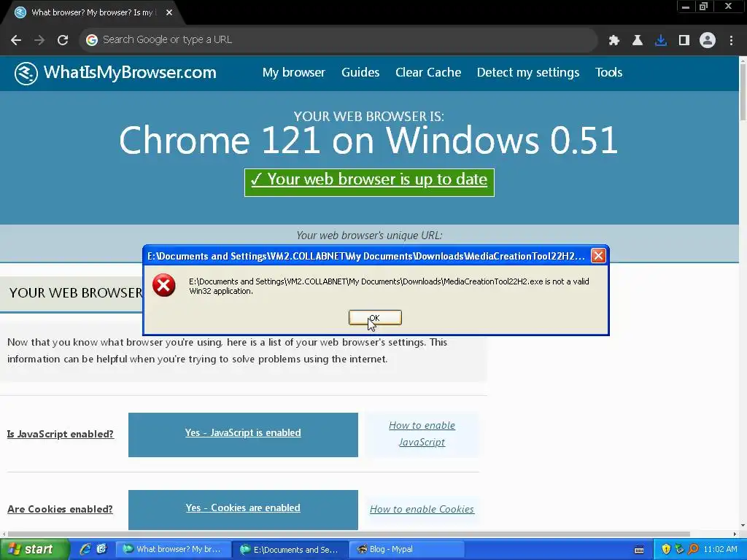
Task: Click the address bar search field
Action: [x=338, y=40]
